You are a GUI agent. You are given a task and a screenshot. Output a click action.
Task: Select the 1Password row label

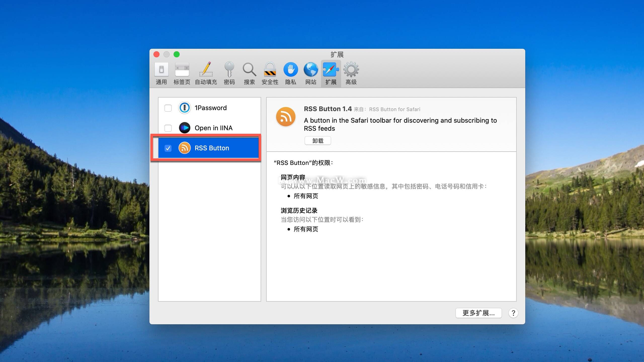tap(211, 108)
